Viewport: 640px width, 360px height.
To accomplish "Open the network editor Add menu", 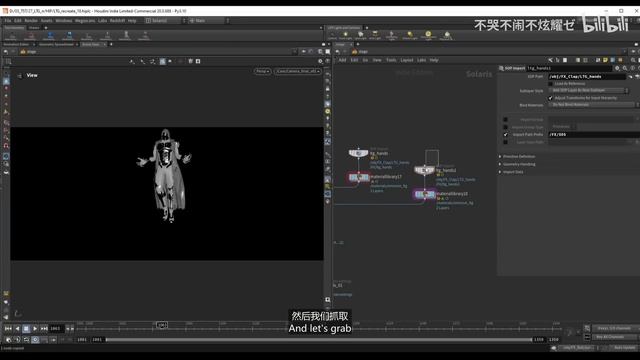I will pos(342,60).
